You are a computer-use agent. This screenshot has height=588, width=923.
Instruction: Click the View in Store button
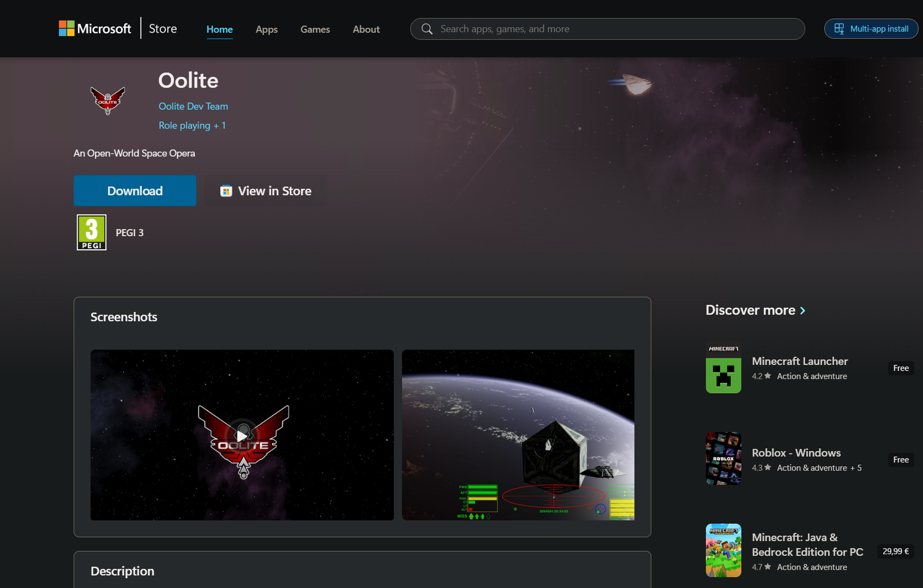click(x=266, y=191)
